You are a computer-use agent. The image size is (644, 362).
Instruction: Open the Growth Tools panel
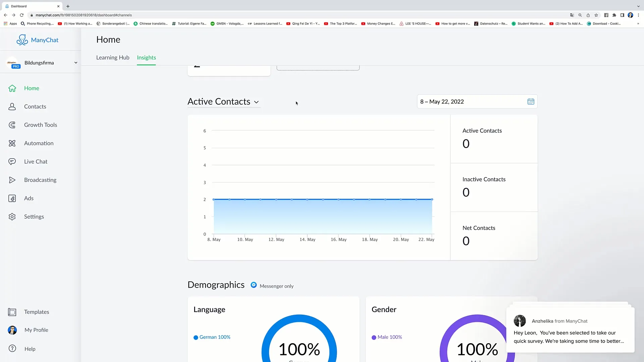coord(41,124)
